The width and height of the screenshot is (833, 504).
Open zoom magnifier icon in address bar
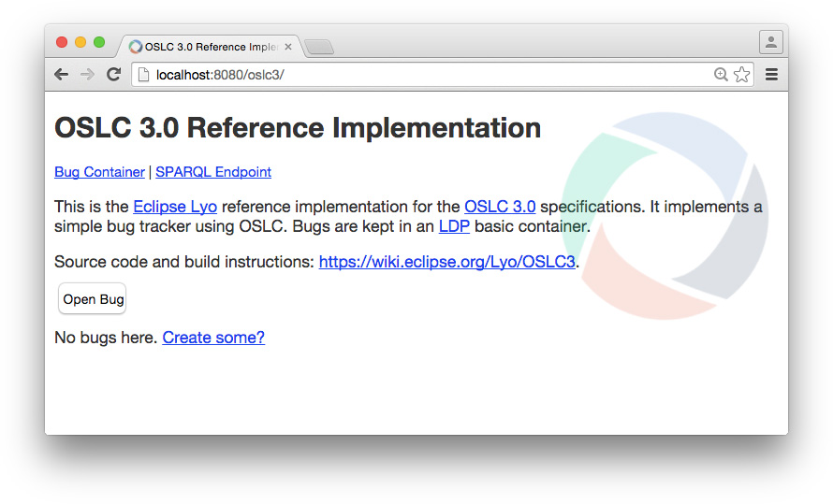[721, 75]
